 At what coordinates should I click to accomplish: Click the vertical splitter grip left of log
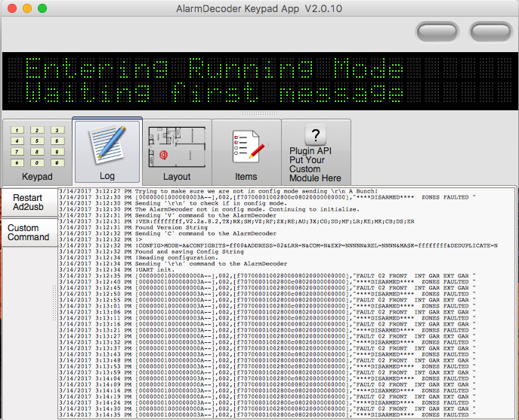coord(54,303)
